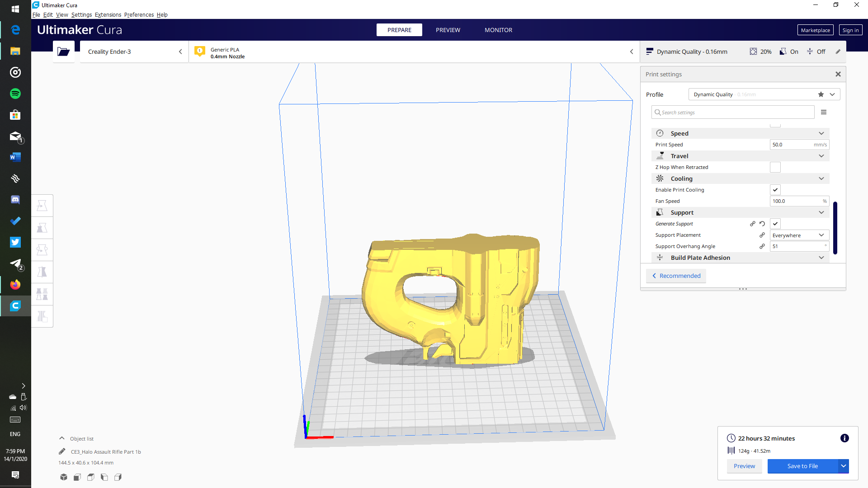Switch to left side view icon
The image size is (868, 488).
(x=104, y=477)
